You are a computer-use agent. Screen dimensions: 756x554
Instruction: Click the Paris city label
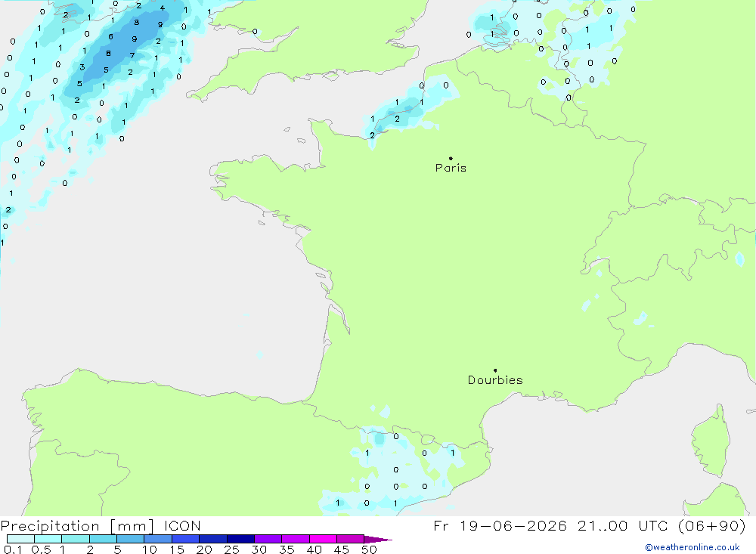pyautogui.click(x=451, y=168)
